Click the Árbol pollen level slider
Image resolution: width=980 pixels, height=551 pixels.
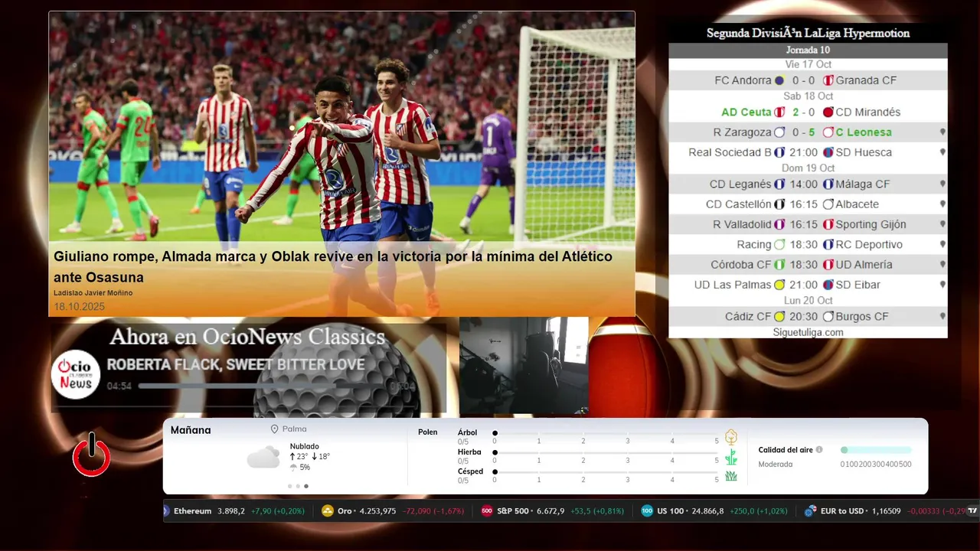pyautogui.click(x=606, y=433)
